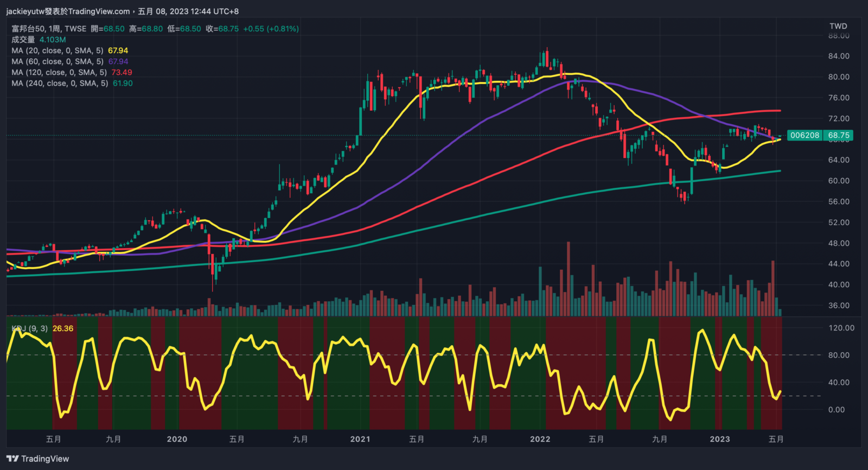Open the jackieyutw TradingView.com attribution link
Viewport: 868px width, 470px height.
click(x=68, y=11)
